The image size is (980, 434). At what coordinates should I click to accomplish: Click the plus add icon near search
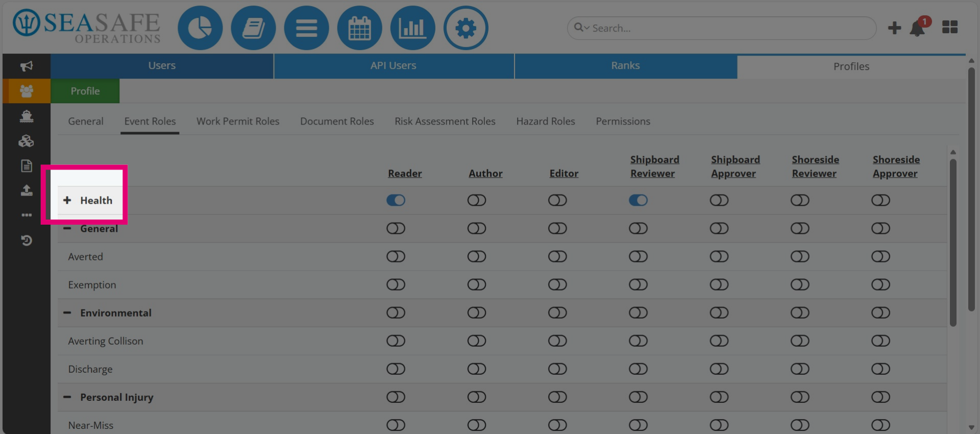point(894,28)
